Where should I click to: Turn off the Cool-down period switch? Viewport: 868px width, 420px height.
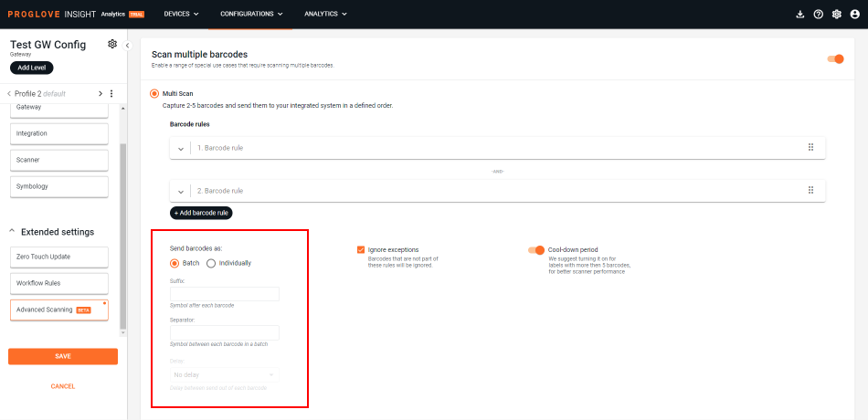pos(535,249)
